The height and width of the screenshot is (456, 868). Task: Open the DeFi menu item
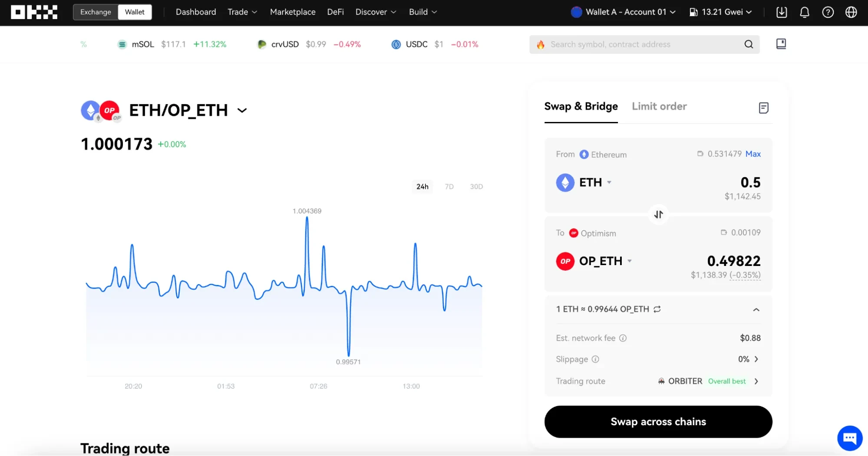coord(335,12)
